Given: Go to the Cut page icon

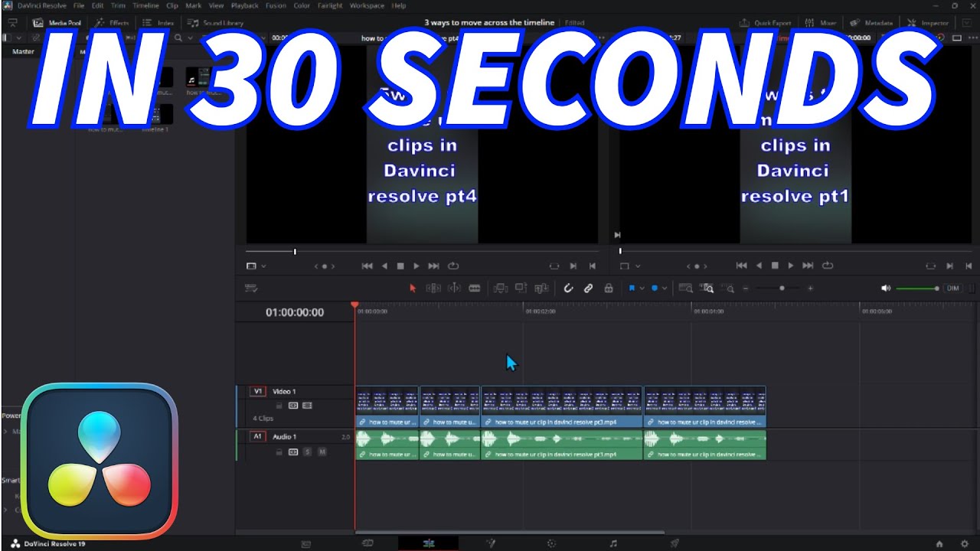Looking at the screenshot, I should [x=367, y=543].
